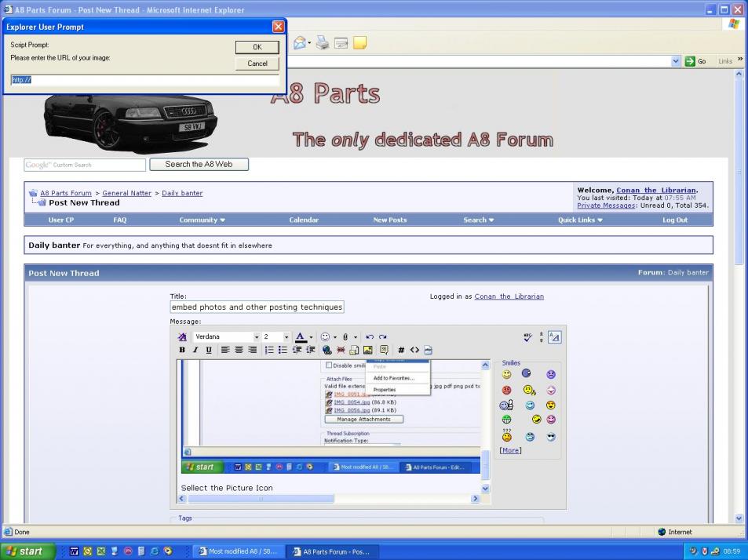Screen dimensions: 748x560
Task: Expand the Search menu in navbar
Action: pyautogui.click(x=479, y=220)
